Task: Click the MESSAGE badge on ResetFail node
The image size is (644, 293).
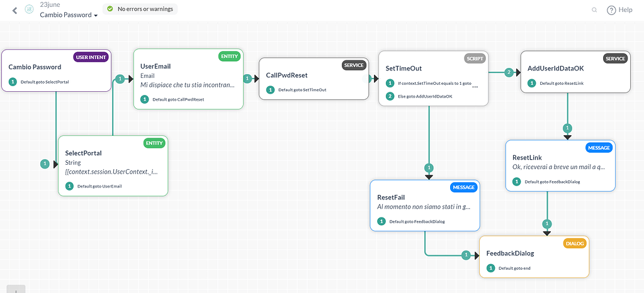Action: pos(464,187)
